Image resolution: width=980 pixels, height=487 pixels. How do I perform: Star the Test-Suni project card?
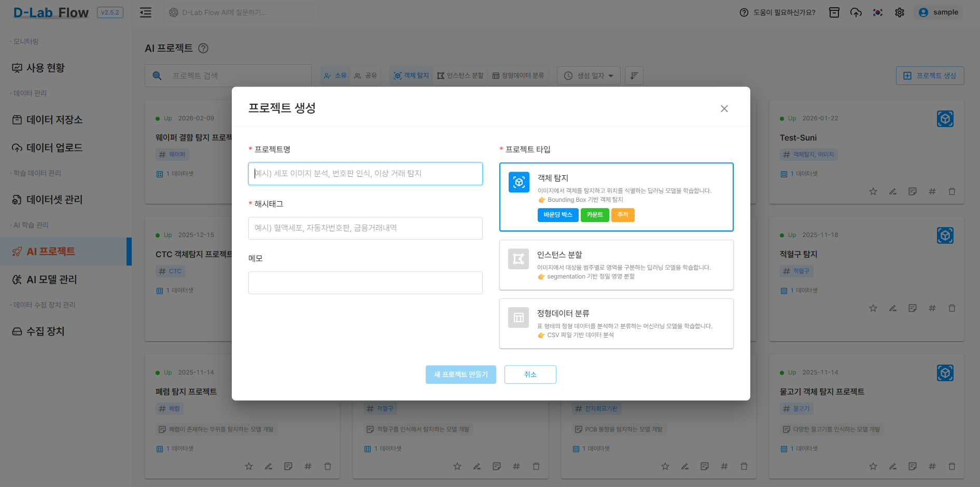[x=873, y=191]
